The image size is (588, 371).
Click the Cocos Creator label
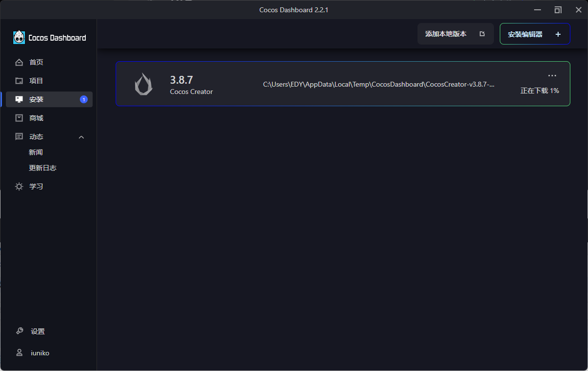[192, 92]
